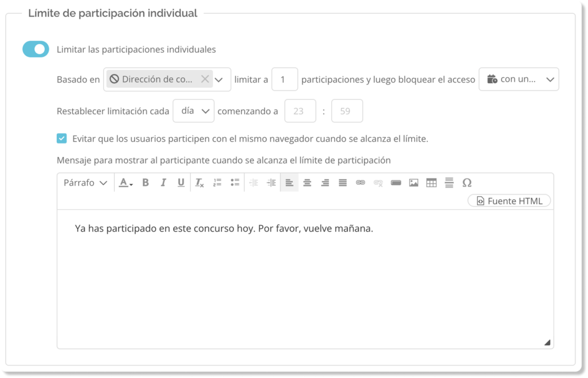Insert an image into the message
The image size is (588, 378).
click(x=413, y=182)
